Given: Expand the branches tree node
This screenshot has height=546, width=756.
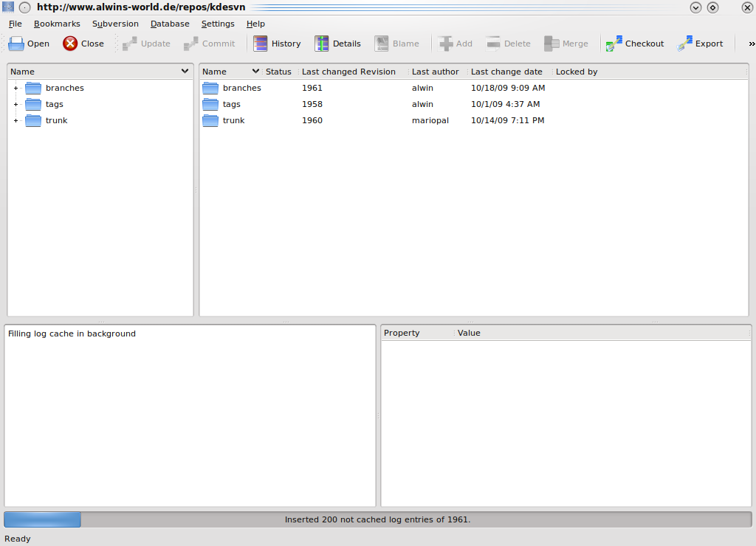Looking at the screenshot, I should (x=16, y=88).
